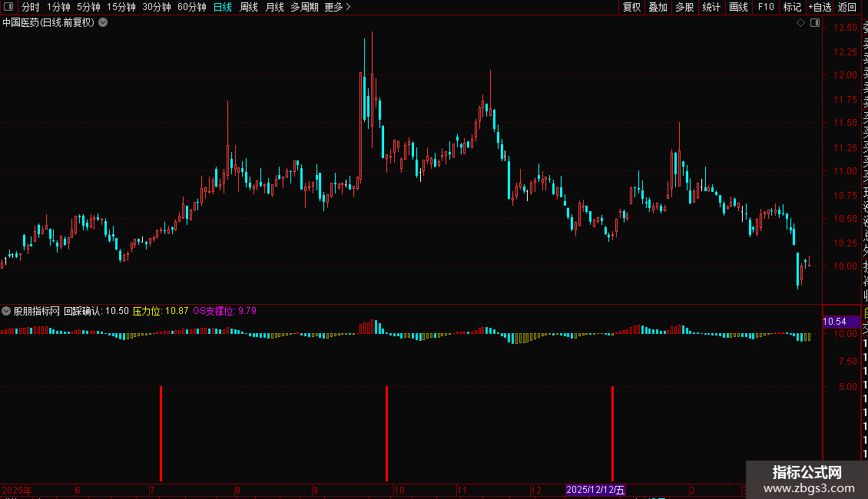
Task: Click the 股朋指标网 indicator name
Action: point(37,311)
